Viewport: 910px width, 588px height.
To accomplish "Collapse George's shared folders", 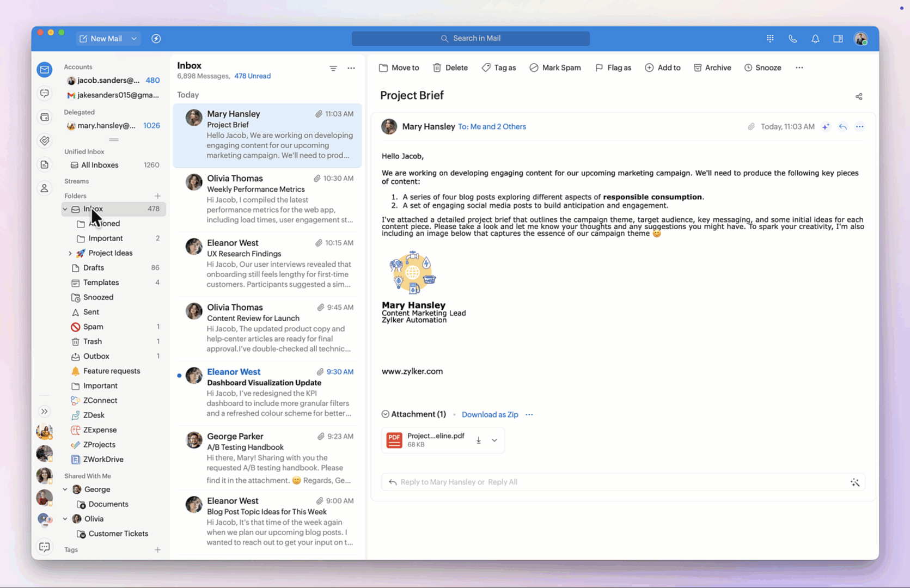I will click(x=65, y=489).
